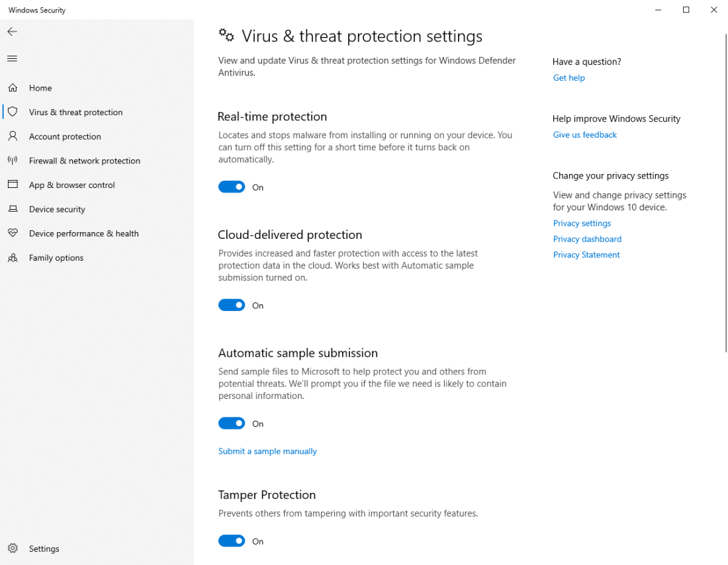Click the Firewall & network protection icon

(13, 161)
